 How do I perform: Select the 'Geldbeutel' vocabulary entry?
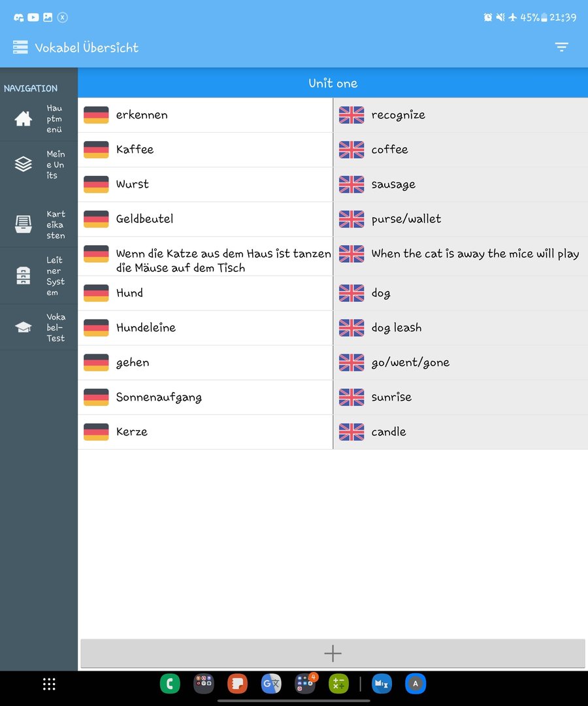[x=144, y=219]
